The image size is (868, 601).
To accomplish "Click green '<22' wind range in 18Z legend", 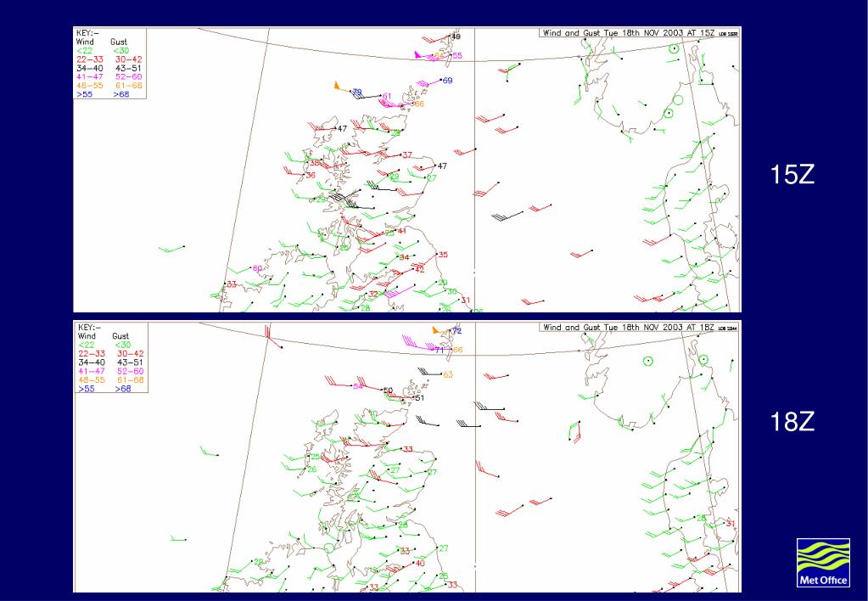I will pos(86,345).
